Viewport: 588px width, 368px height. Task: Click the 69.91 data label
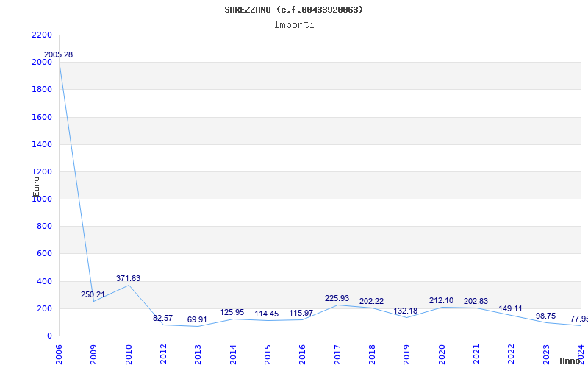click(197, 319)
